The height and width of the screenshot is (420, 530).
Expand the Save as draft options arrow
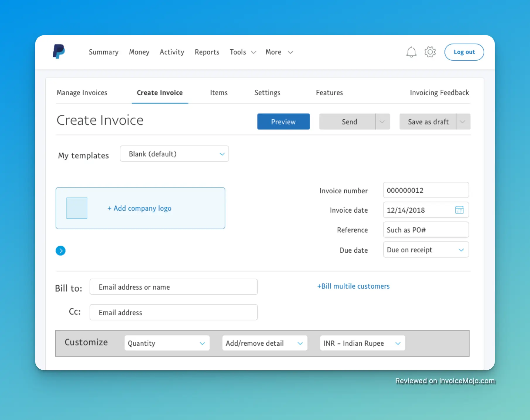463,121
